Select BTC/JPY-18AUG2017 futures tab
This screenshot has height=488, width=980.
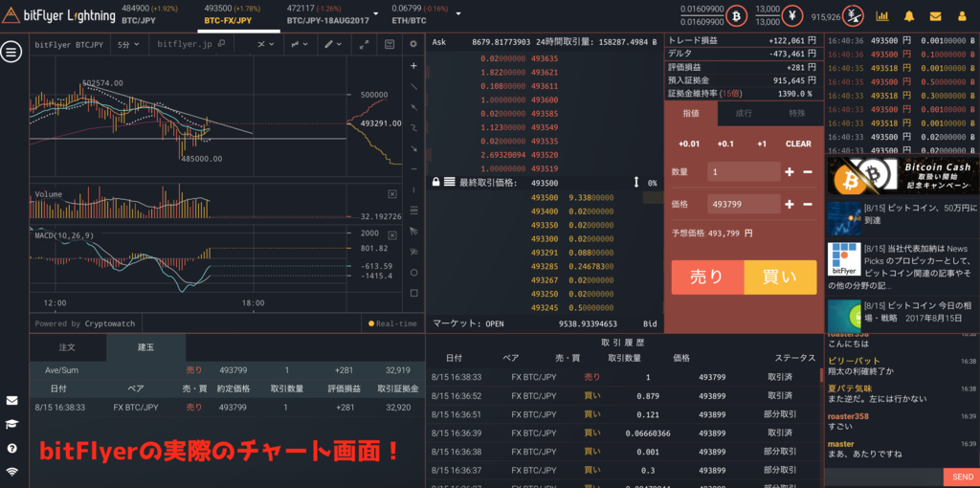[x=327, y=14]
